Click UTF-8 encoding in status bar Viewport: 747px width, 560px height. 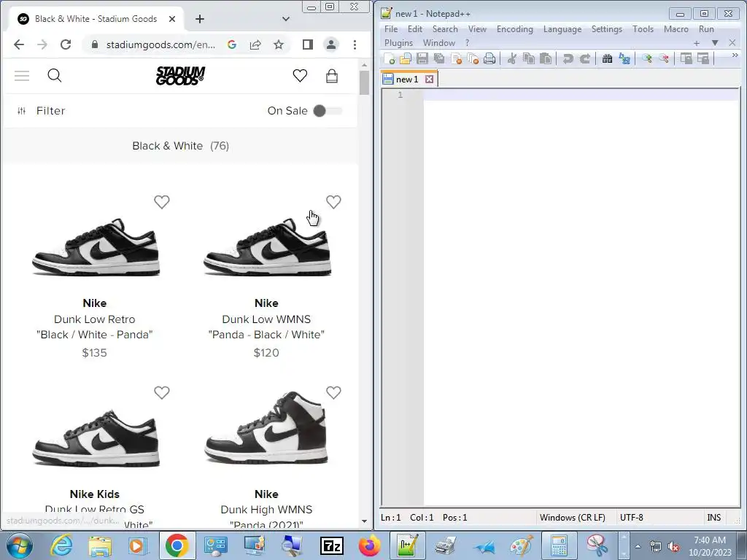click(631, 517)
